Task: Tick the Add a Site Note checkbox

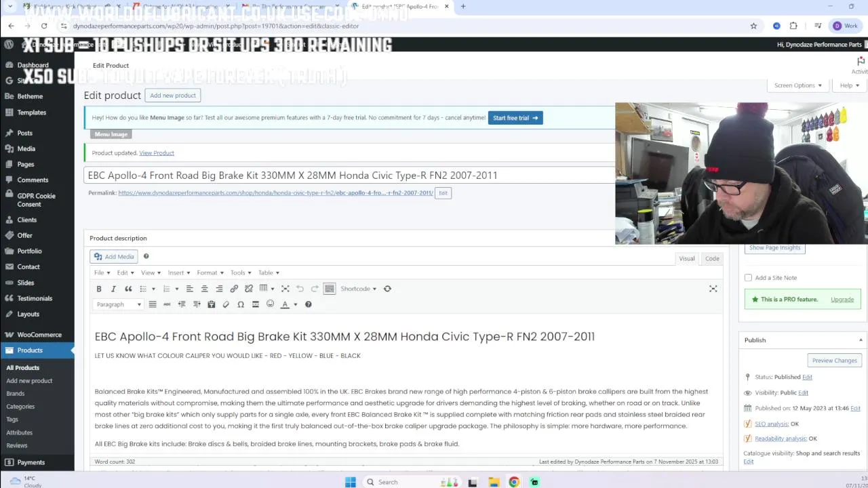Action: tap(748, 278)
